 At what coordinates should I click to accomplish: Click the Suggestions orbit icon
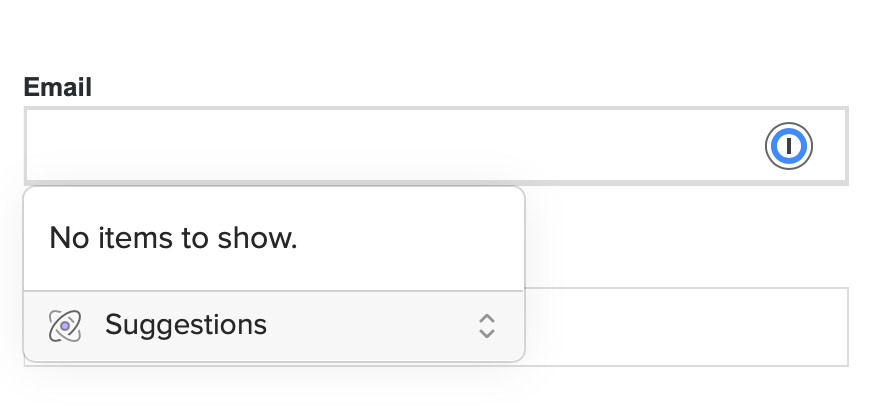coord(64,325)
